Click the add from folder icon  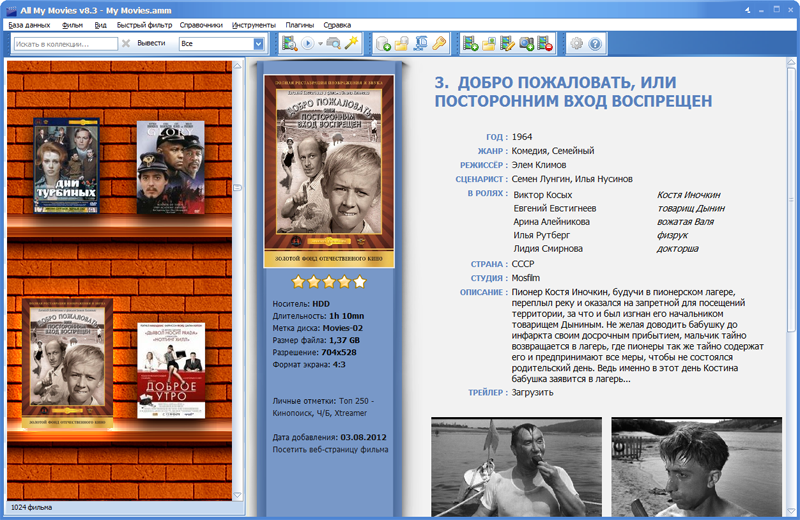[x=489, y=44]
